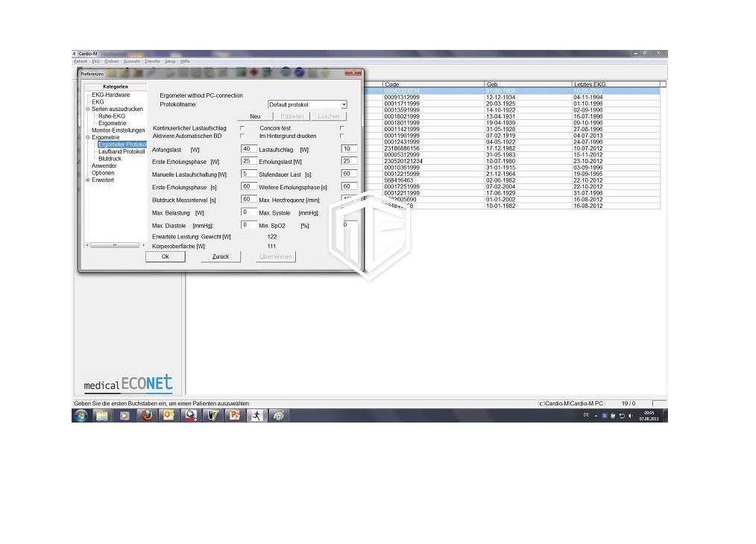Click the Lastaufschlag [W] input field
Image resolution: width=756 pixels, height=544 pixels.
coord(349,149)
